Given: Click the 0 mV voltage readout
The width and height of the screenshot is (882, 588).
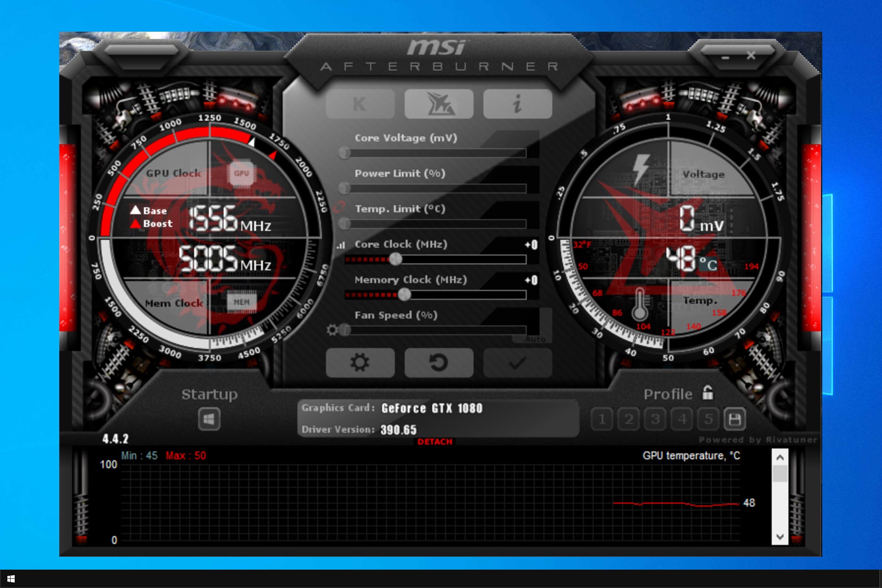Looking at the screenshot, I should pyautogui.click(x=701, y=219).
